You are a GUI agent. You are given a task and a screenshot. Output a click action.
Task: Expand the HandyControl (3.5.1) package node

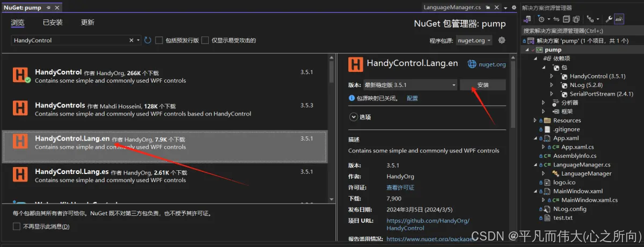tap(552, 76)
